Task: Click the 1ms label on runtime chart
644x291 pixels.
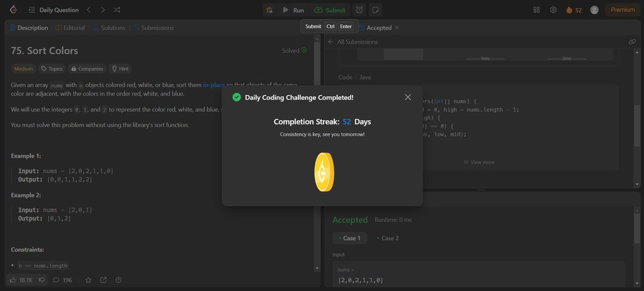Action: pos(485,59)
